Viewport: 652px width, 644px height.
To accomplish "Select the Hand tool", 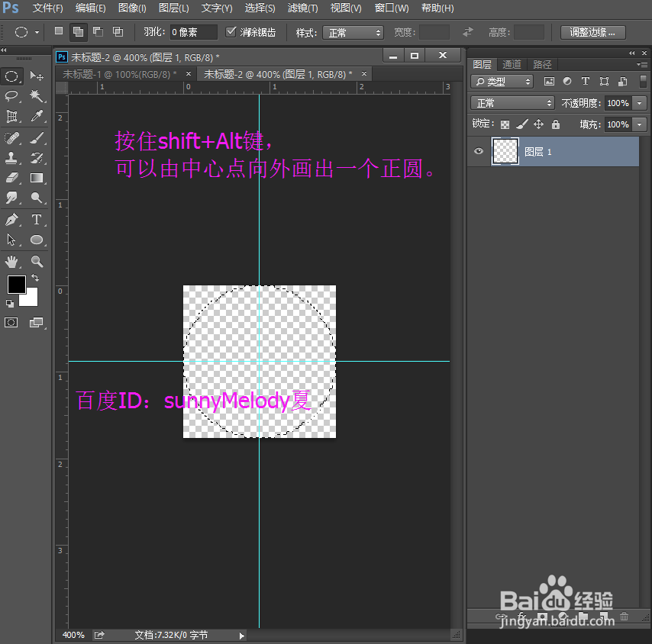I will [x=11, y=262].
